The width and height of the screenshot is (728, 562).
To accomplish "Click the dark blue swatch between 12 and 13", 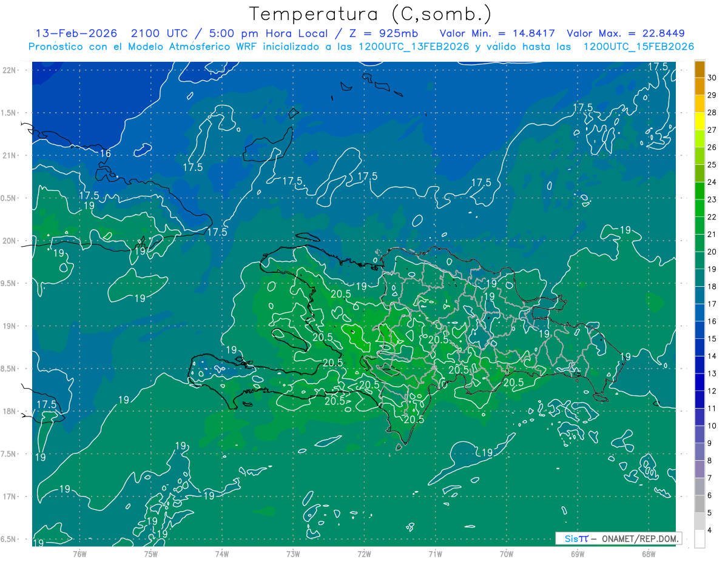I will pyautogui.click(x=699, y=383).
